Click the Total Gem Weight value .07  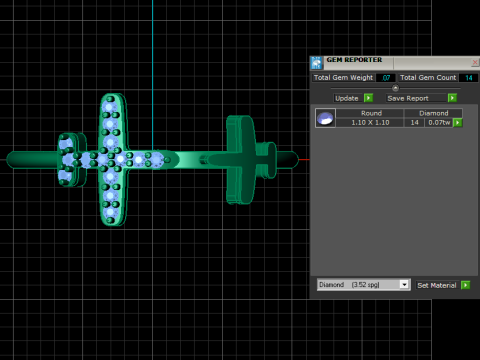[386, 78]
